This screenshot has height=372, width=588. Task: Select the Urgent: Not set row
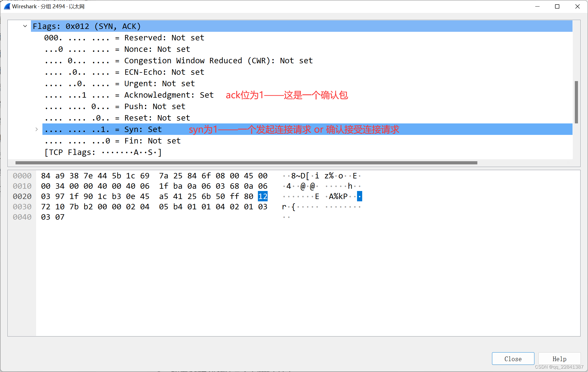pos(307,83)
